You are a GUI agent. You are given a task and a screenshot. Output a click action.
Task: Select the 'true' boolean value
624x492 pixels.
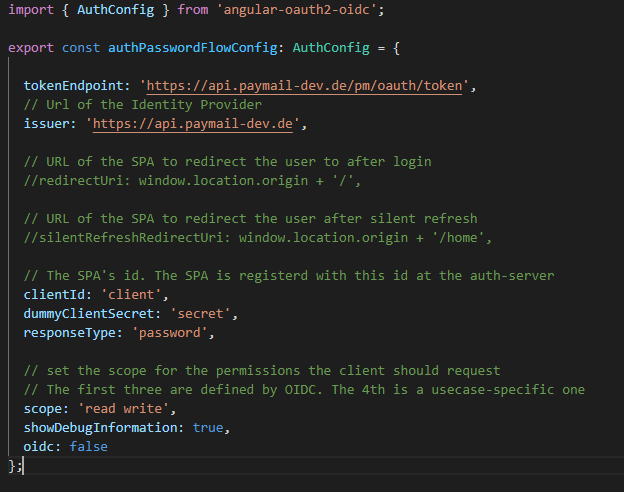point(208,428)
